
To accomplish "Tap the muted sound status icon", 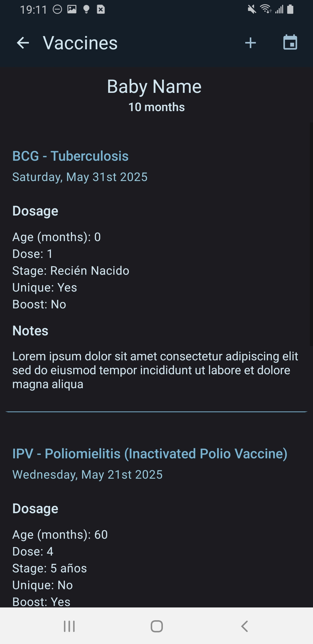I will tap(252, 10).
